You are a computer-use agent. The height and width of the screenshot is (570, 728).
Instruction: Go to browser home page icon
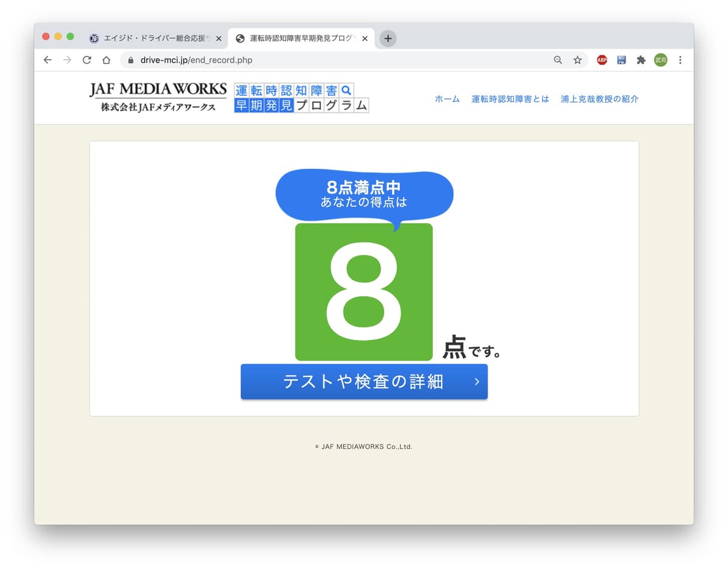(x=106, y=60)
